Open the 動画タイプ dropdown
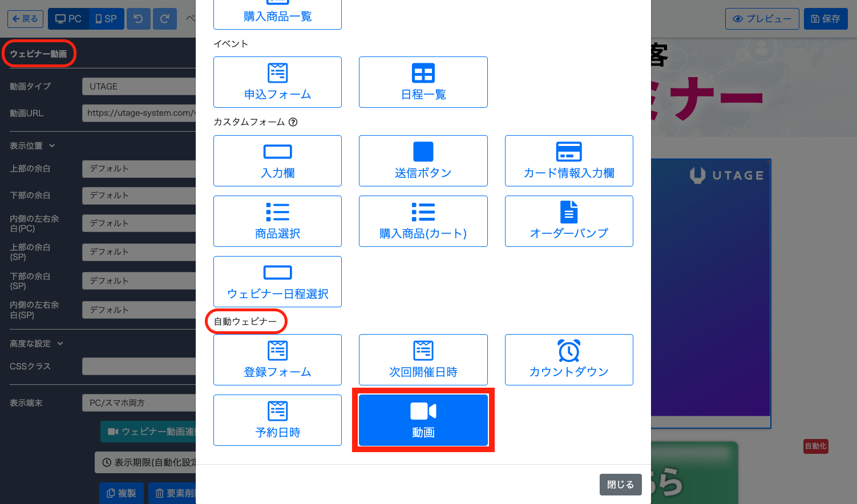Viewport: 857px width, 504px height. click(139, 87)
